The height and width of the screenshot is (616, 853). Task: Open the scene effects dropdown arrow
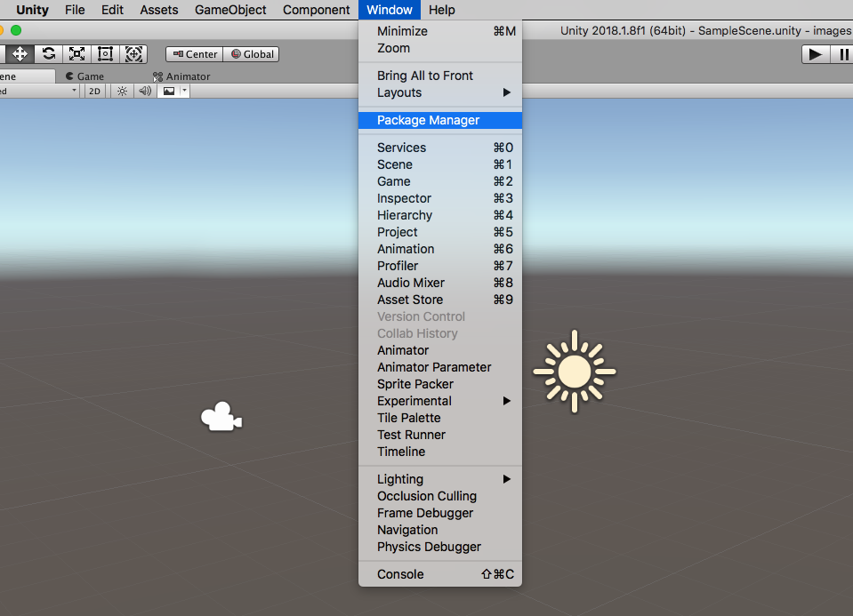pyautogui.click(x=184, y=91)
